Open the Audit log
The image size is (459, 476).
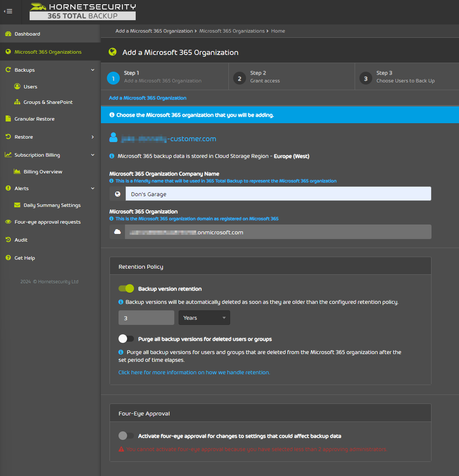(21, 240)
